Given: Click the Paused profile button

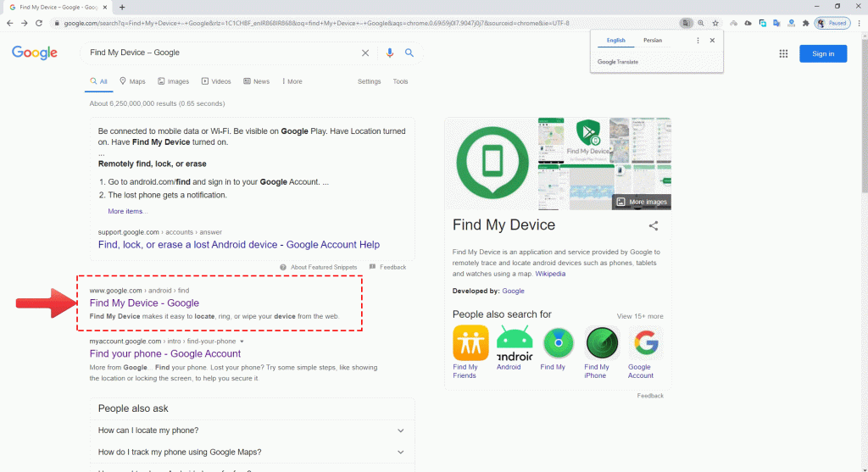Looking at the screenshot, I should [x=832, y=23].
